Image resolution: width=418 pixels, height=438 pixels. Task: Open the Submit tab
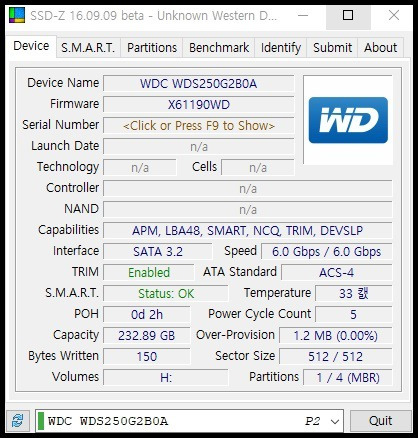click(332, 47)
